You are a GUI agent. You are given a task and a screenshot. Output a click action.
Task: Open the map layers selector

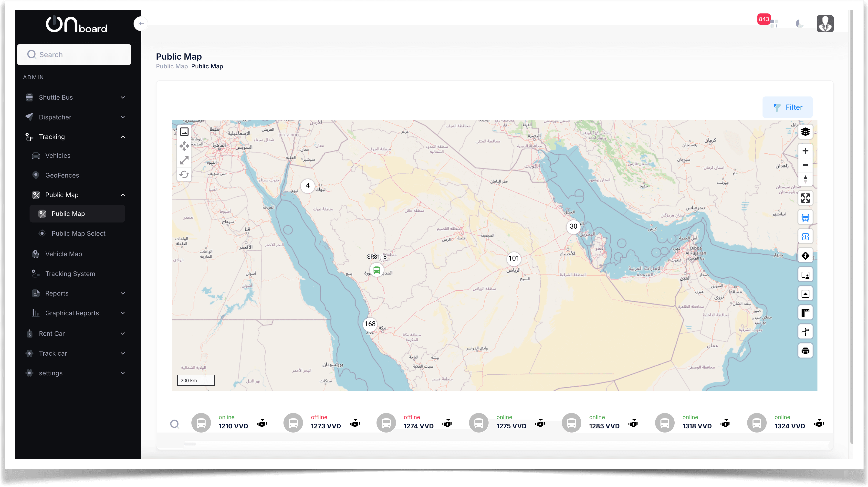(806, 131)
